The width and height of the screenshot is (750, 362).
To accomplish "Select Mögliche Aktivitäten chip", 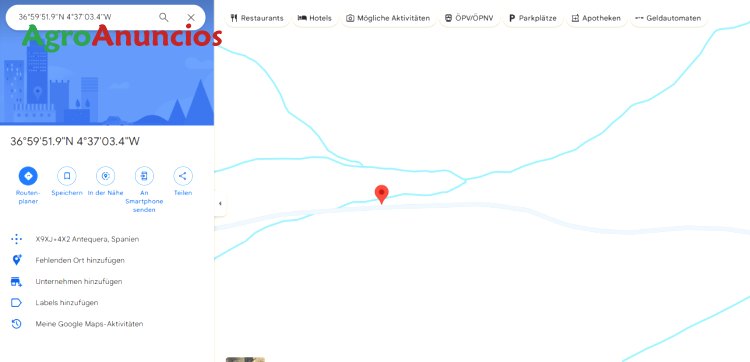I will pyautogui.click(x=388, y=18).
